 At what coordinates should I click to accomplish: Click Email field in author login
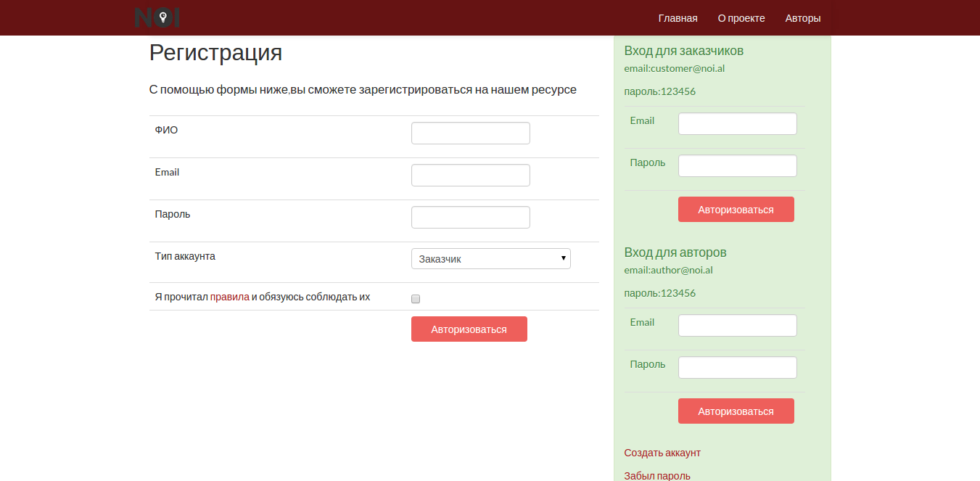pyautogui.click(x=738, y=325)
